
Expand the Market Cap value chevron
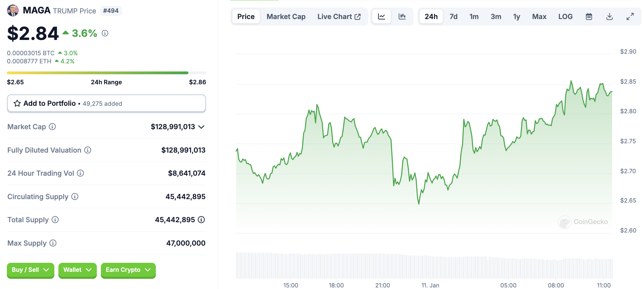pyautogui.click(x=201, y=127)
